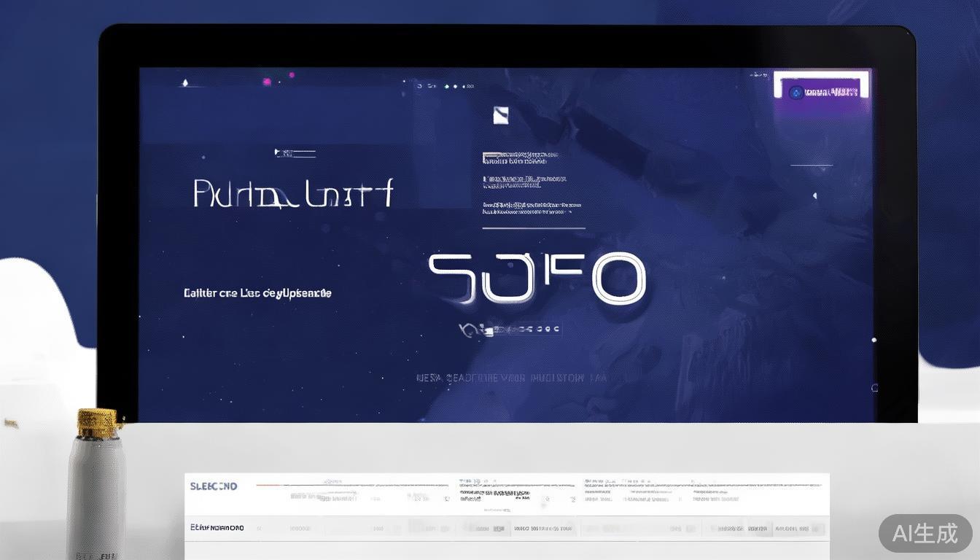Click the round icon inside purple button

(x=796, y=93)
